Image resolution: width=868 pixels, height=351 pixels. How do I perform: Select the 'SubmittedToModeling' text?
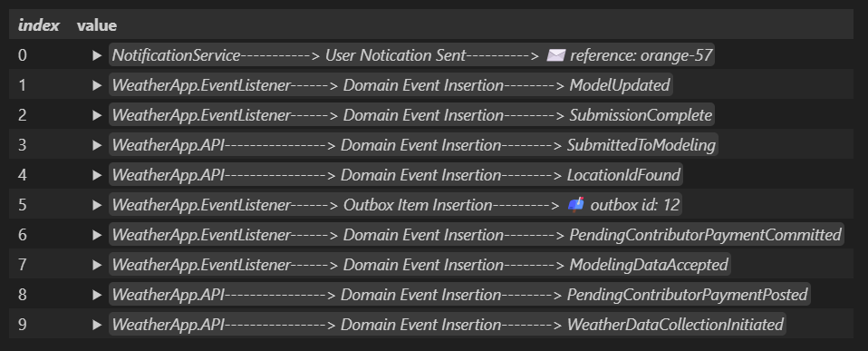coord(641,145)
